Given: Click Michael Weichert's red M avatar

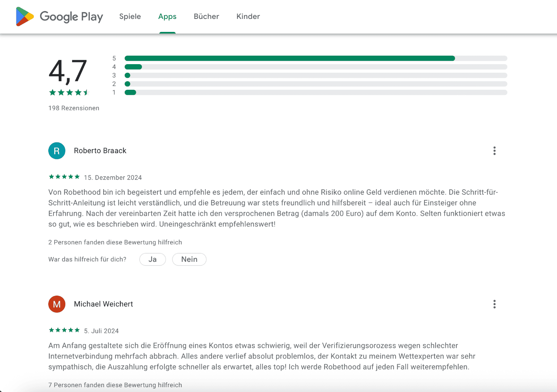Looking at the screenshot, I should (57, 304).
